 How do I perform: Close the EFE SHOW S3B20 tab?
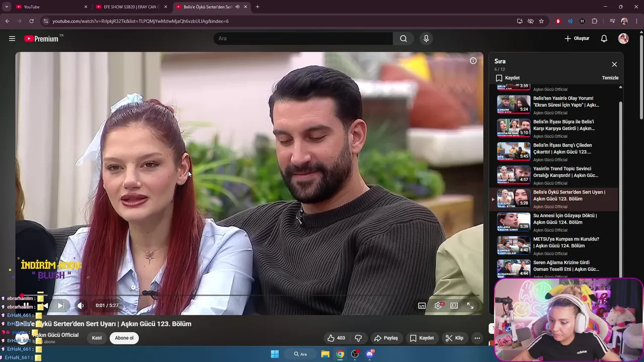[x=166, y=7]
